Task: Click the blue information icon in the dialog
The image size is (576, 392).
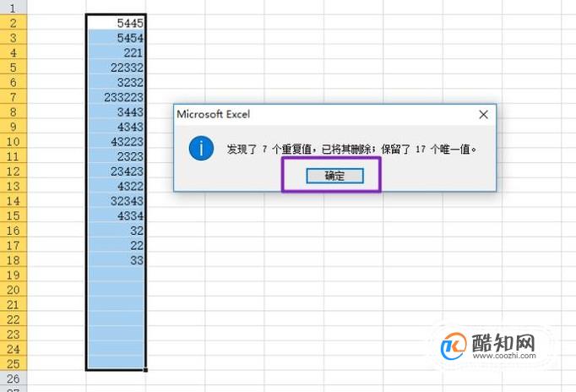Action: point(201,148)
